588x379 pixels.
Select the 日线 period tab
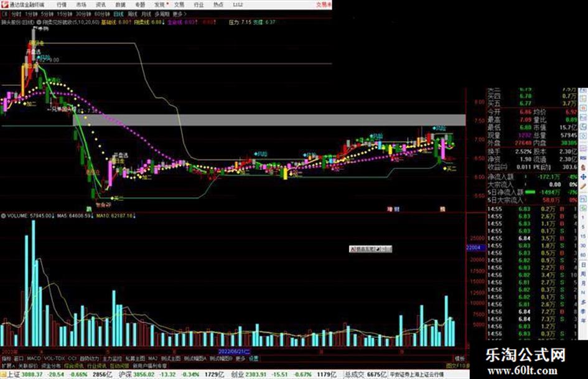coord(118,14)
